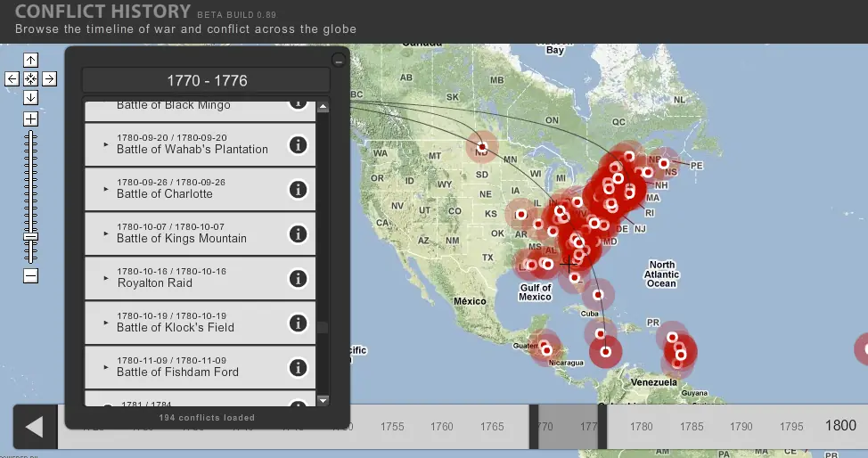
Task: Click the list scrollbar down arrow
Action: coord(323,400)
